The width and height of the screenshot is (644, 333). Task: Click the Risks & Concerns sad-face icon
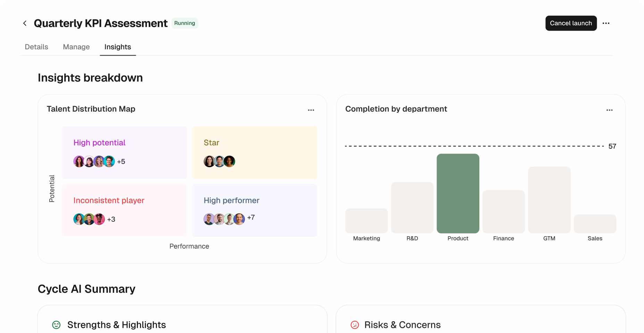[355, 325]
